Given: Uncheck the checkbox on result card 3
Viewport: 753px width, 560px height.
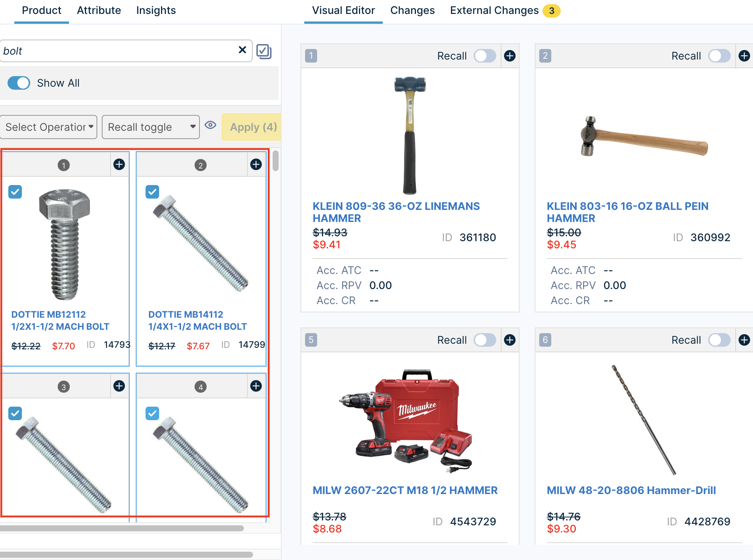Looking at the screenshot, I should click(x=15, y=413).
